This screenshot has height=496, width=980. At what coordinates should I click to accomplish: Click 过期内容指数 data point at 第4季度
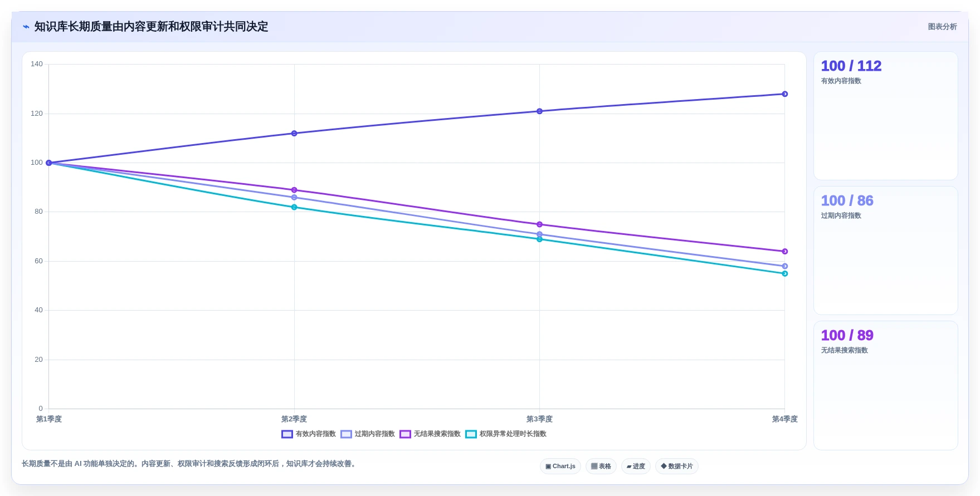(784, 266)
